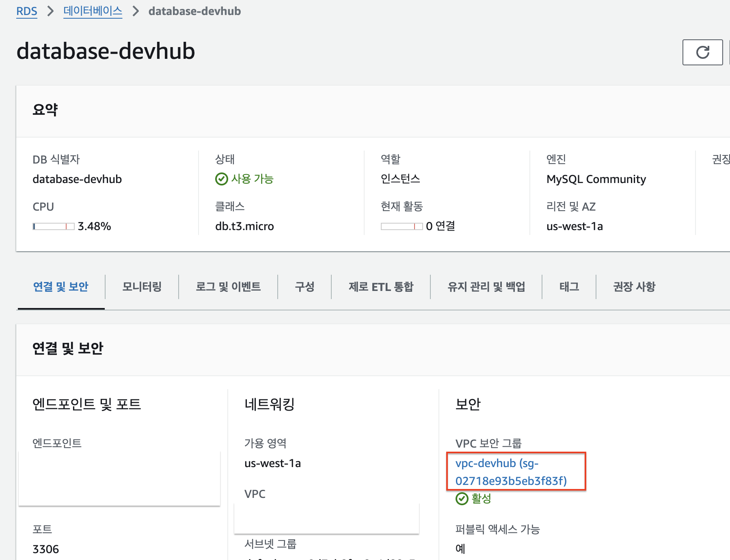Screen dimensions: 730x560
Task: Click the 엔드포인트 및 포트 heading
Action: click(86, 404)
